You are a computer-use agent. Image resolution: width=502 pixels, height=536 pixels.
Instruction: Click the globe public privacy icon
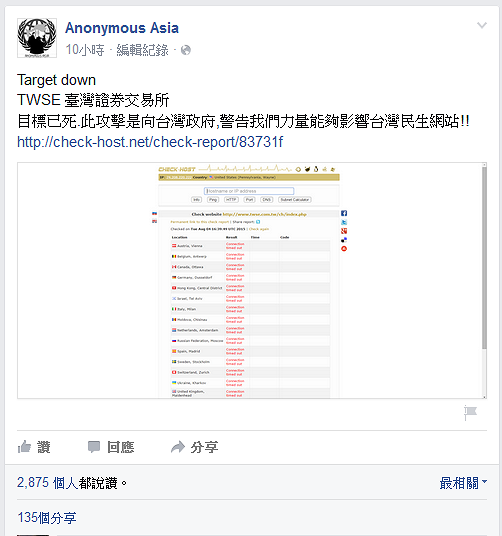pyautogui.click(x=186, y=50)
